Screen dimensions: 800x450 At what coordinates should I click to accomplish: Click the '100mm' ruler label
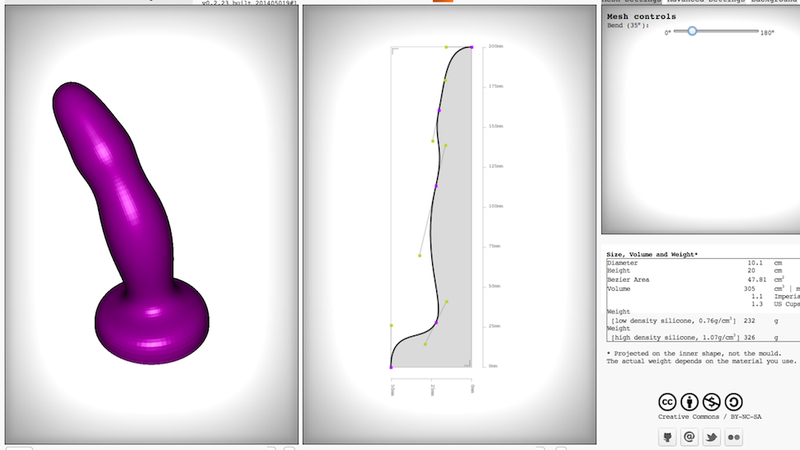[495, 206]
